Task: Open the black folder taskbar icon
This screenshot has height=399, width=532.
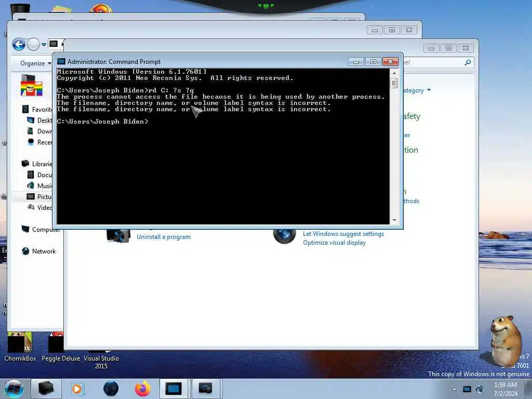Action: click(x=46, y=389)
